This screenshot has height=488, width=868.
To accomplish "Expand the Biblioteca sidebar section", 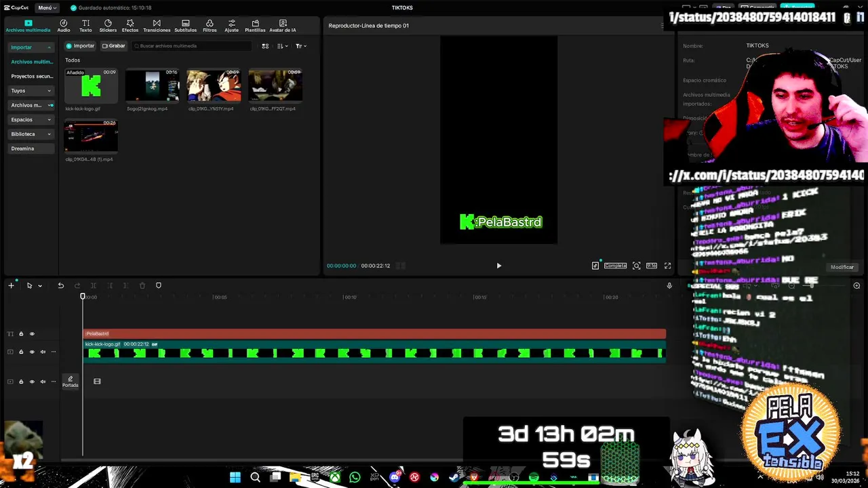I will (31, 134).
